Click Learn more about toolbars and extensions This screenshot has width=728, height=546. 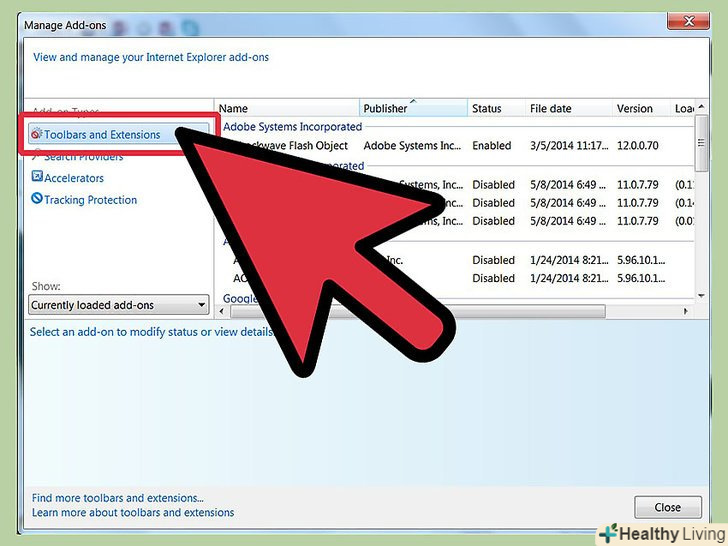click(x=133, y=513)
